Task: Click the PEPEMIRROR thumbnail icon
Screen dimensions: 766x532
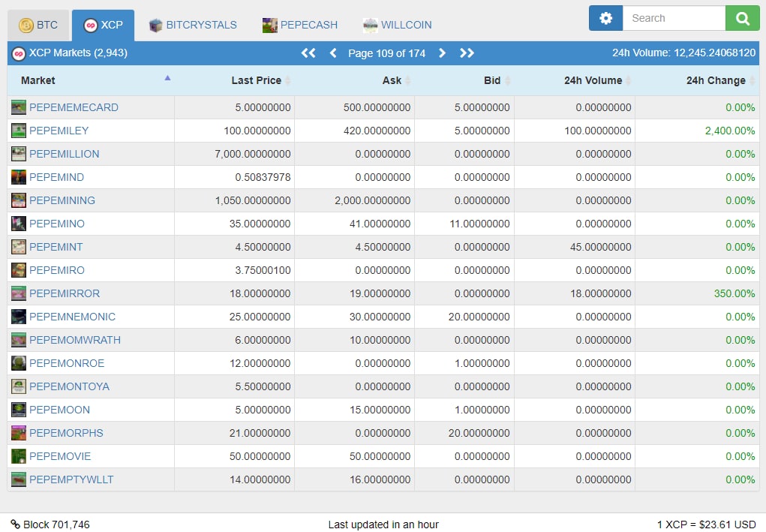Action: pyautogui.click(x=19, y=293)
